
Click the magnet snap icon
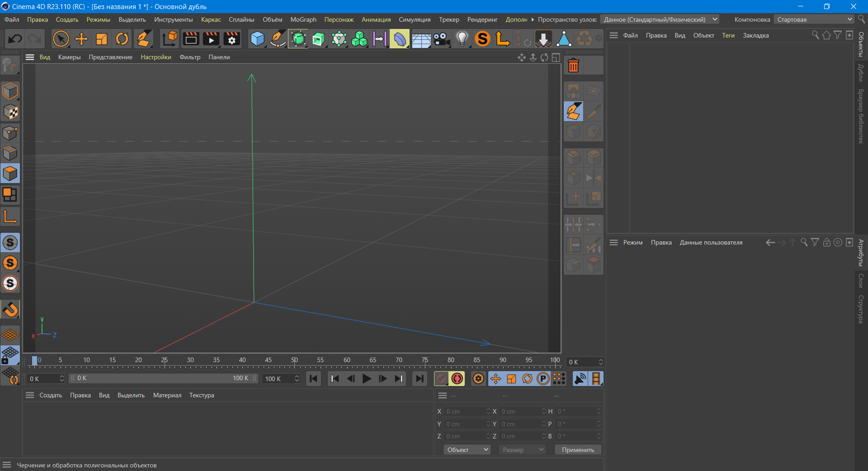[10, 310]
